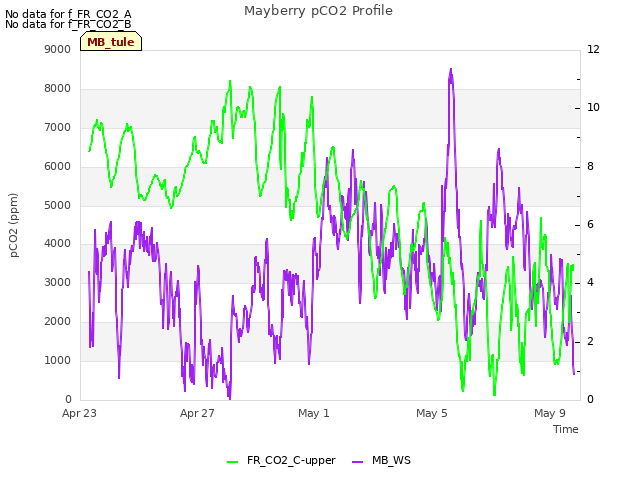Screen dimensions: 640x480
Task: Click the highest green FR_CO2_C-upper peak near Apr 28
Action: click(230, 82)
